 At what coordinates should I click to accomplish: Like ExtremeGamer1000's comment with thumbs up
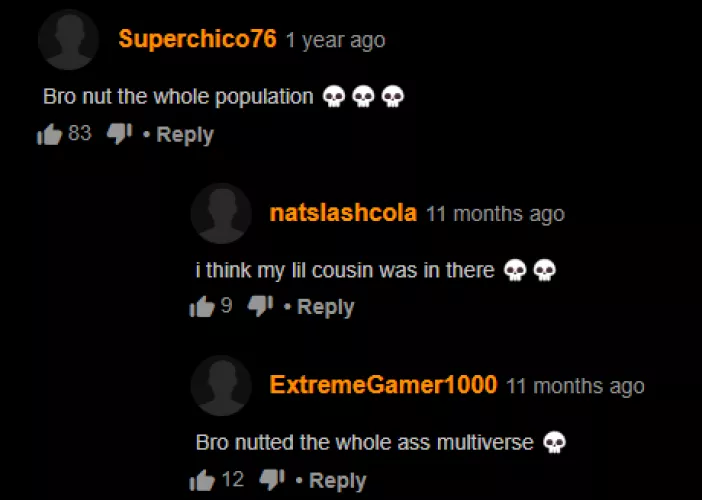click(202, 480)
